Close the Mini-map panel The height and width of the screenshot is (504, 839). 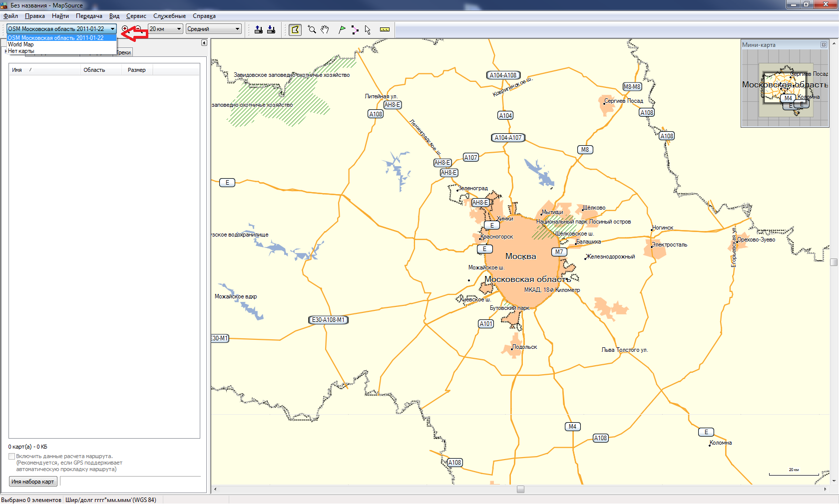[x=824, y=45]
